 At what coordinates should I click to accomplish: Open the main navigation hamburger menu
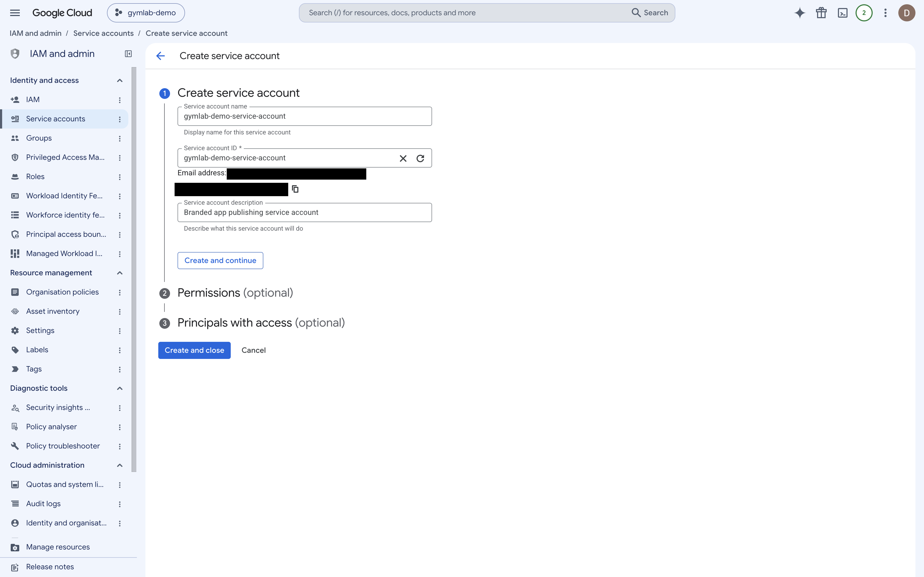[15, 13]
